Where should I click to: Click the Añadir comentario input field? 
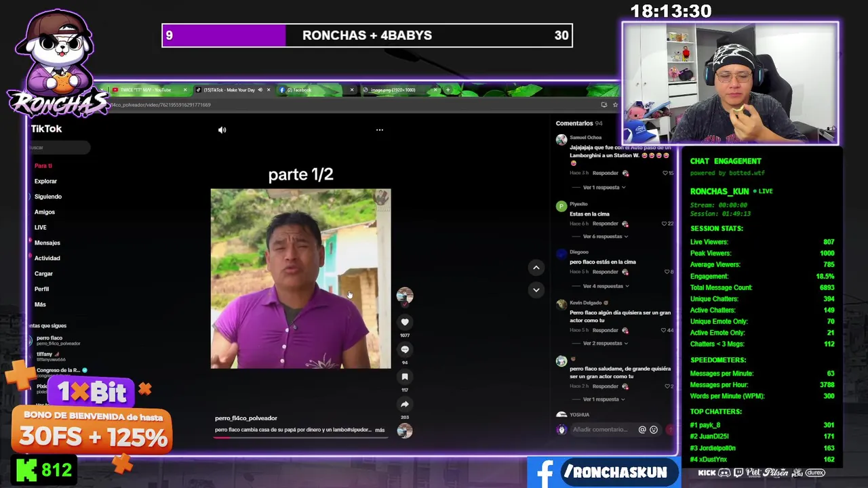coord(600,429)
